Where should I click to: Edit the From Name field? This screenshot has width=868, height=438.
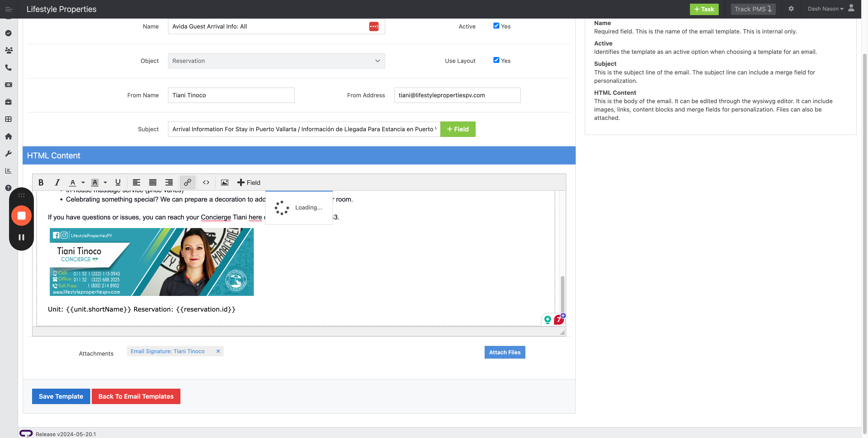(231, 95)
